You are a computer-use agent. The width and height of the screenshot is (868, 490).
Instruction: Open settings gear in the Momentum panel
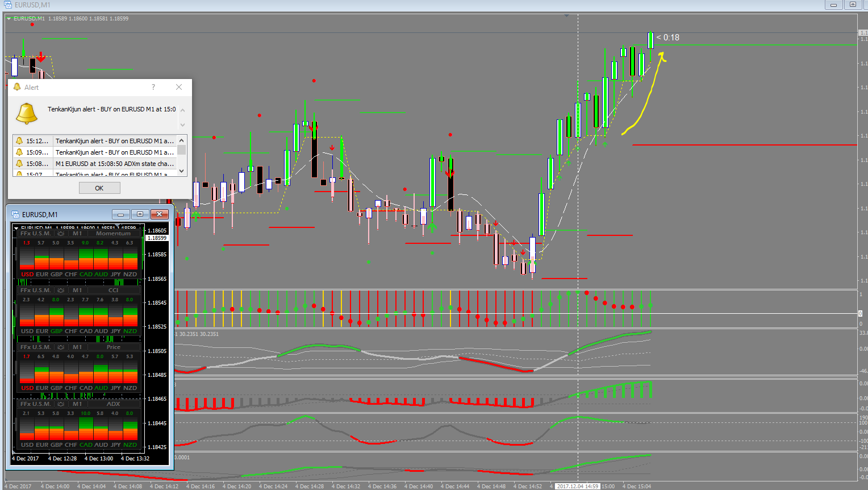(61, 234)
